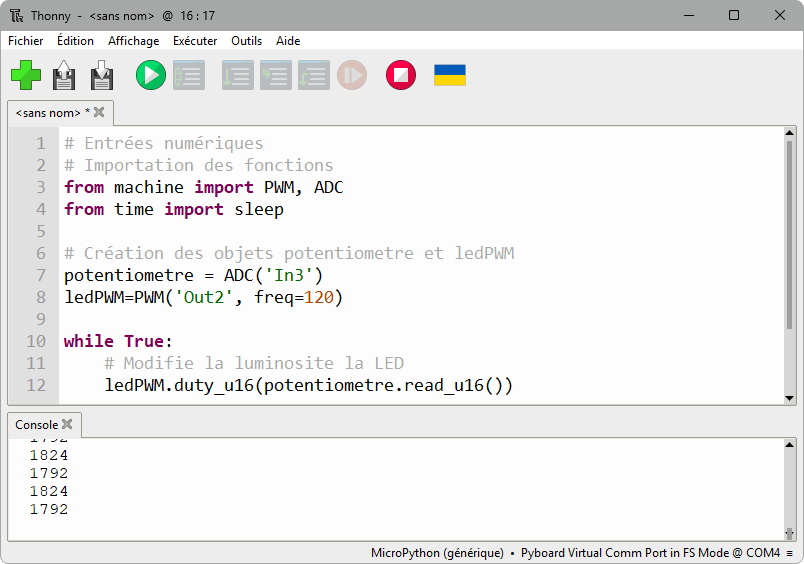Close the Console panel tab

tap(67, 424)
